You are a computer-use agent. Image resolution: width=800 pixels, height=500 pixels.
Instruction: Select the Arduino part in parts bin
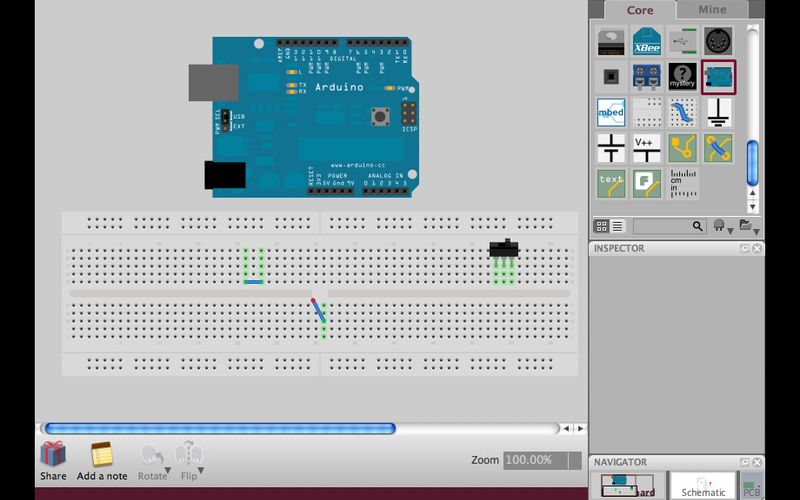point(718,77)
